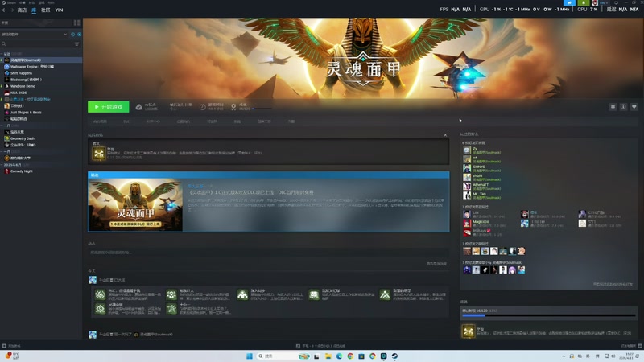Open the 社区 community tab
Image resolution: width=644 pixels, height=362 pixels.
(46, 10)
